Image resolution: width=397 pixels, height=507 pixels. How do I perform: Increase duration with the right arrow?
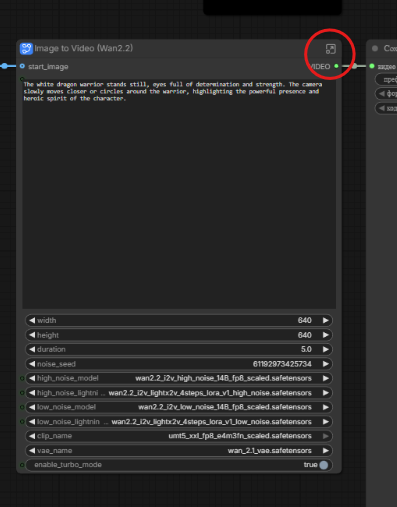tap(326, 349)
